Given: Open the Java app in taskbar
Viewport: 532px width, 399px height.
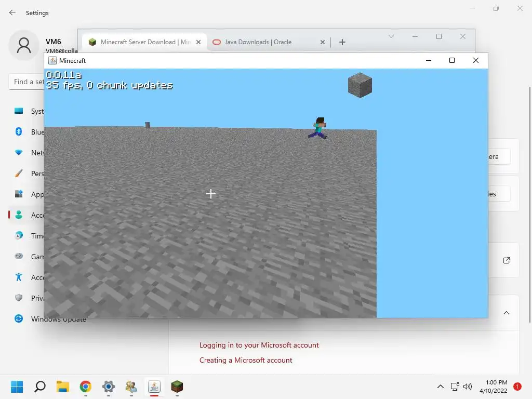Looking at the screenshot, I should coord(154,387).
